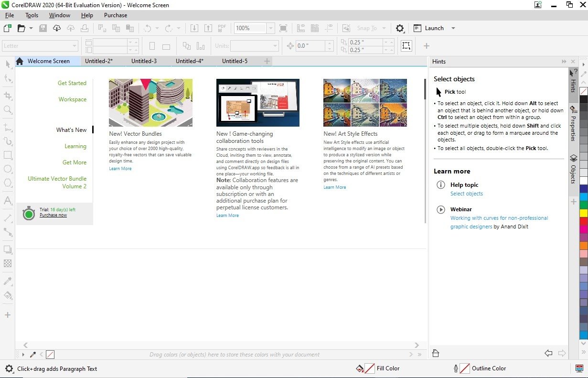Click the Open folder icon
This screenshot has height=378, width=588.
(x=21, y=28)
